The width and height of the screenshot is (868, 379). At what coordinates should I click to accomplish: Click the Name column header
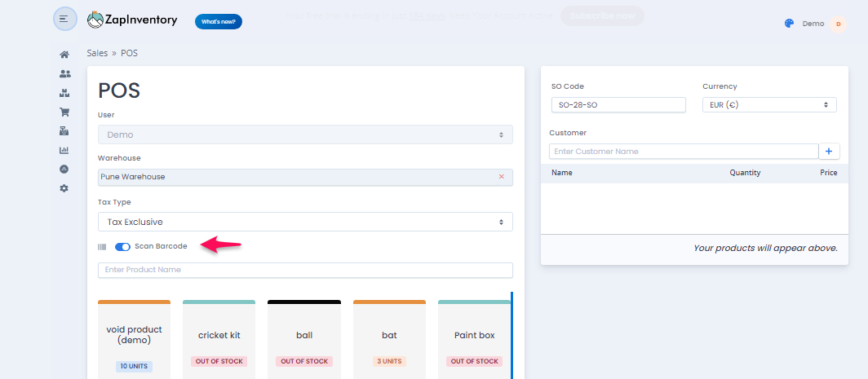point(562,173)
